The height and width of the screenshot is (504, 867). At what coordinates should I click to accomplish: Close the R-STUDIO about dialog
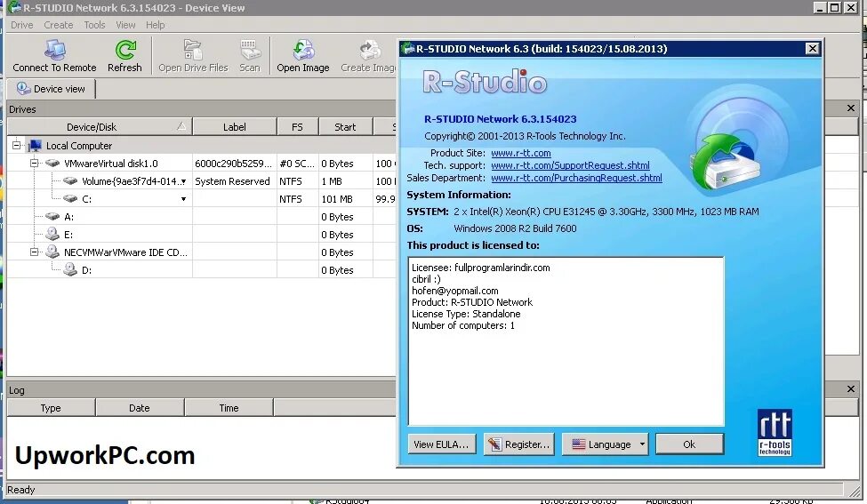click(x=812, y=48)
